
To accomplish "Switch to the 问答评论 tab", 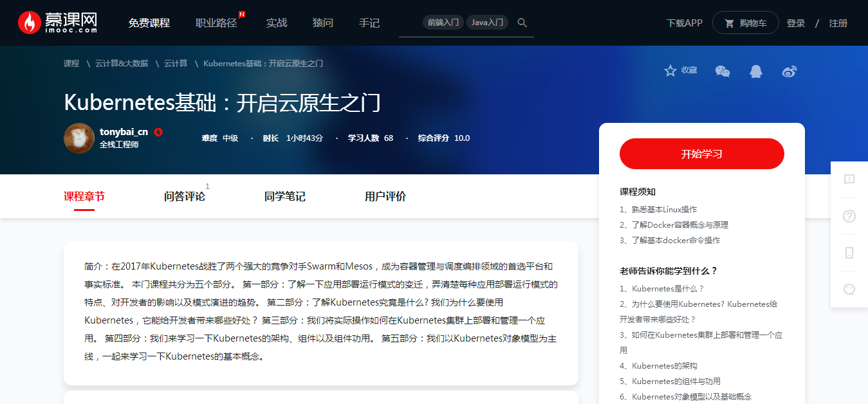I will tap(185, 197).
